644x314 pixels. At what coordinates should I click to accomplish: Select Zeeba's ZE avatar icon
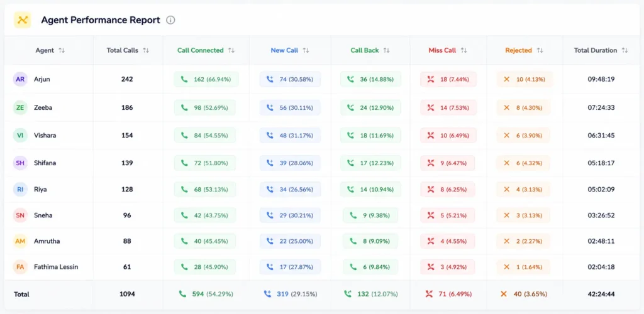pyautogui.click(x=20, y=107)
